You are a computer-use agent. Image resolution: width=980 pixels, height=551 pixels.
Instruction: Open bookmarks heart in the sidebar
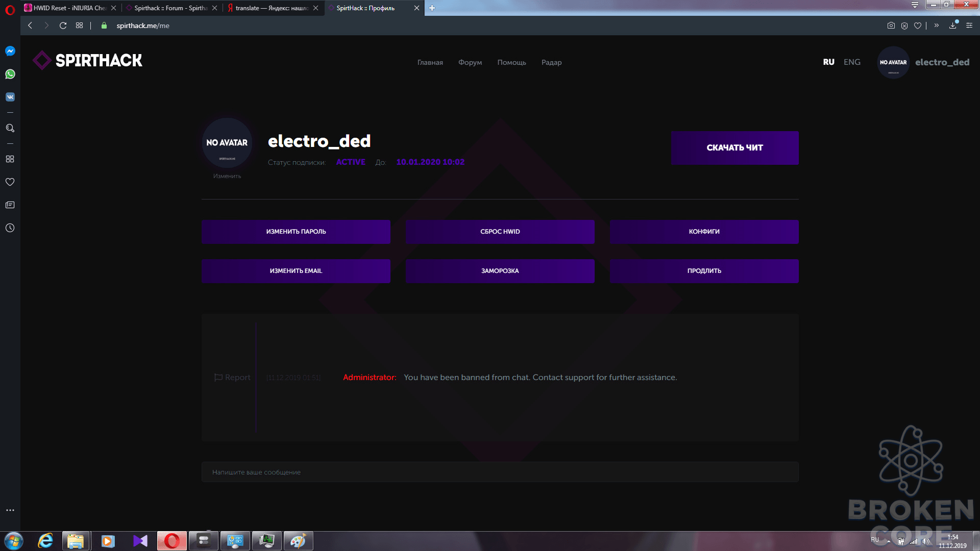click(10, 182)
